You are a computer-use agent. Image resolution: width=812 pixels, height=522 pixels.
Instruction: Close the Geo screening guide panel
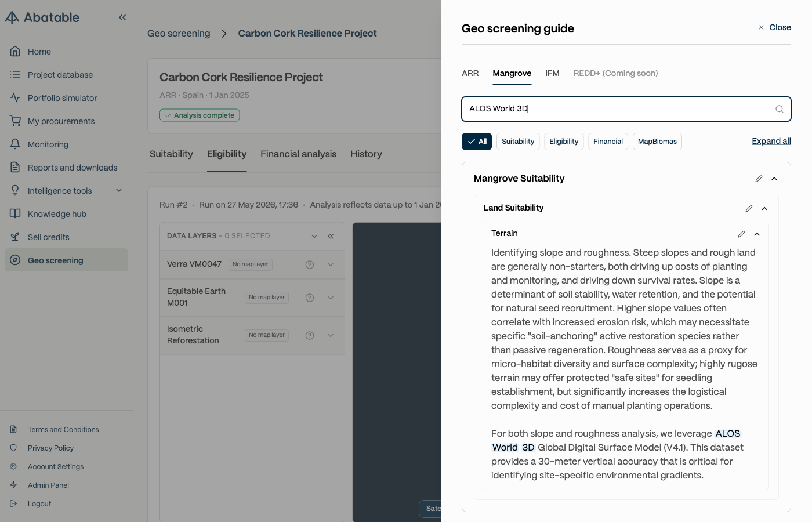tap(774, 27)
